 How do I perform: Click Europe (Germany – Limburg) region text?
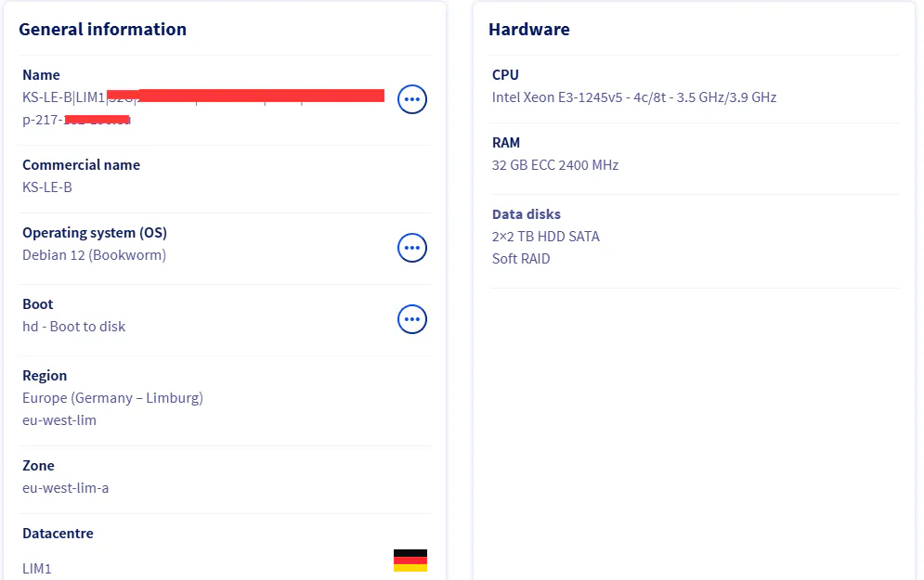coord(112,398)
